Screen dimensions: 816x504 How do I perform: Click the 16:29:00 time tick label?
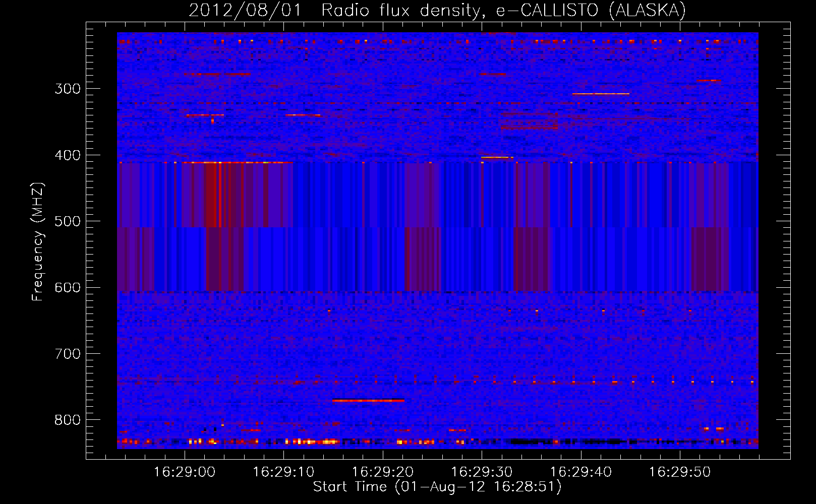pyautogui.click(x=185, y=472)
